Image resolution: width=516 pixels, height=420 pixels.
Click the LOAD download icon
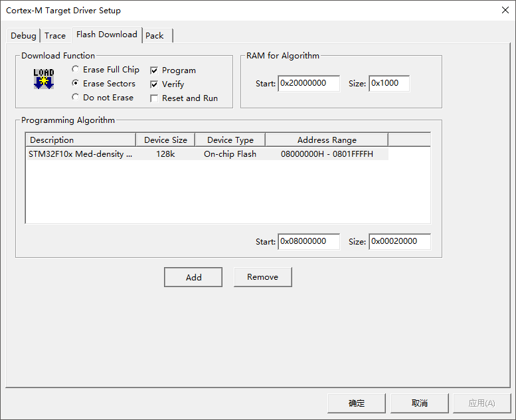pyautogui.click(x=44, y=78)
